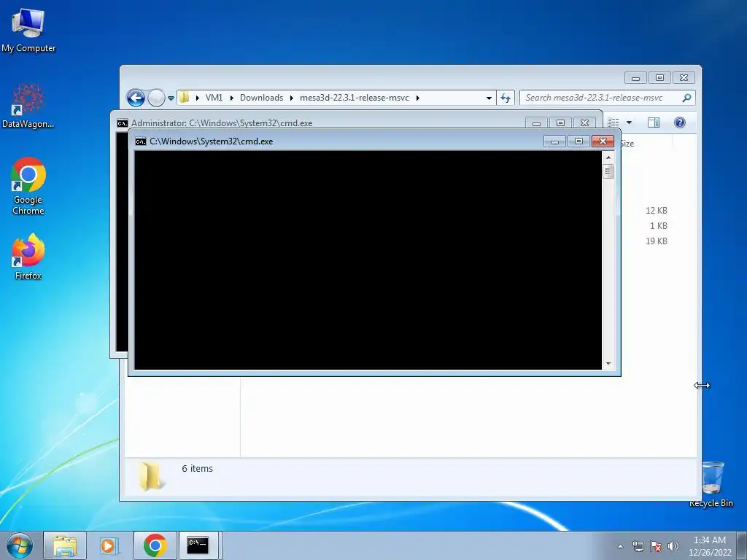Click the address bar folder icon
The height and width of the screenshot is (560, 747).
[185, 98]
